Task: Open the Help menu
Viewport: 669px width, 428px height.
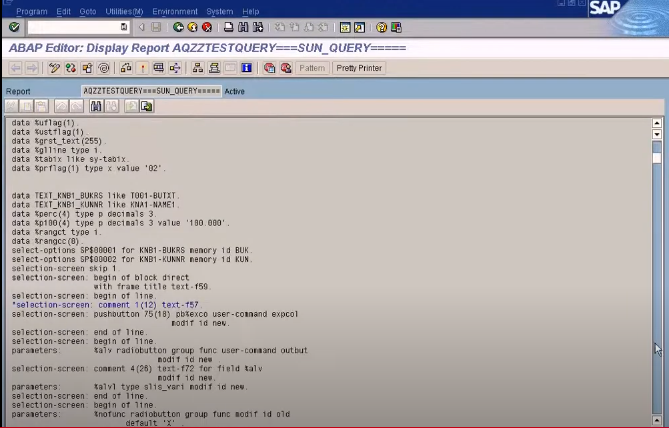Action: (250, 12)
